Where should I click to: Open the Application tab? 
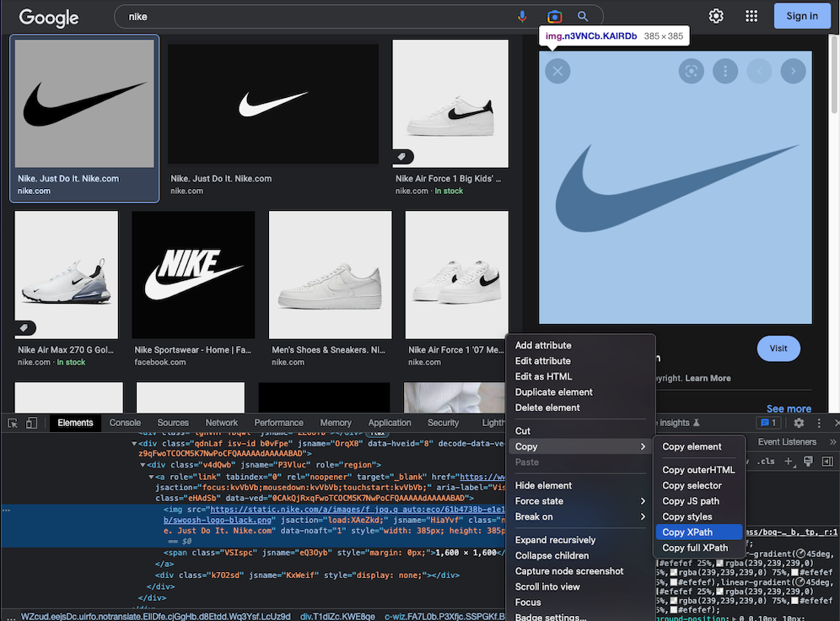click(390, 423)
